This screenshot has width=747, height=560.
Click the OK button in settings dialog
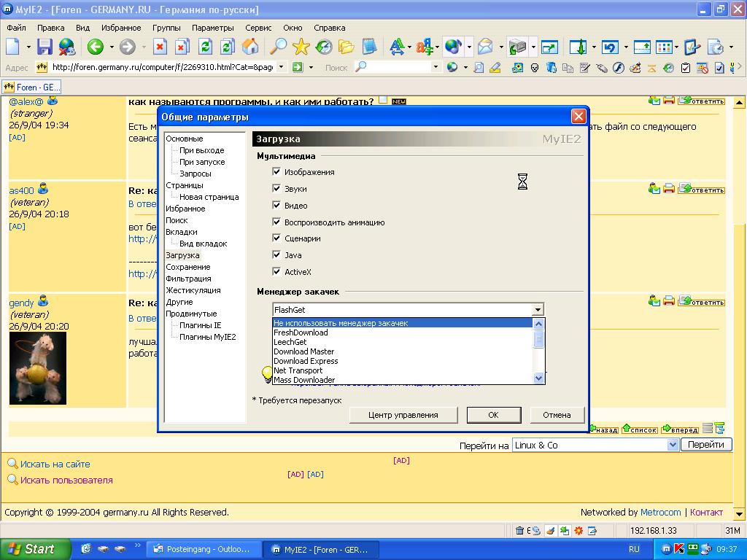pos(494,415)
